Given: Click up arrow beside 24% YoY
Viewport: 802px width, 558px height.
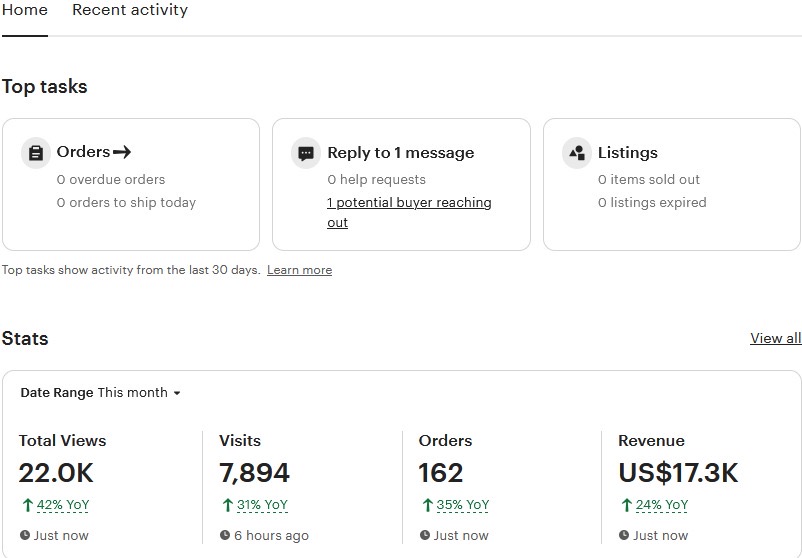Looking at the screenshot, I should pyautogui.click(x=627, y=505).
